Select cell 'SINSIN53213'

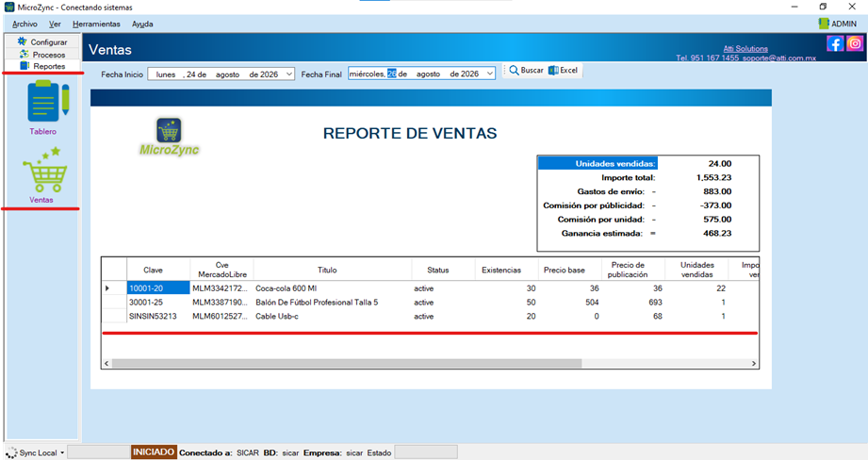click(x=158, y=316)
